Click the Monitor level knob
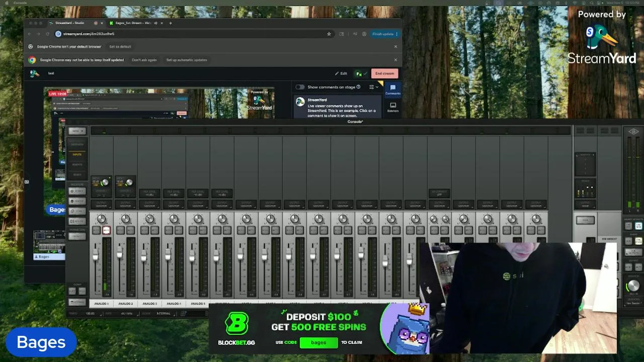 [x=633, y=286]
